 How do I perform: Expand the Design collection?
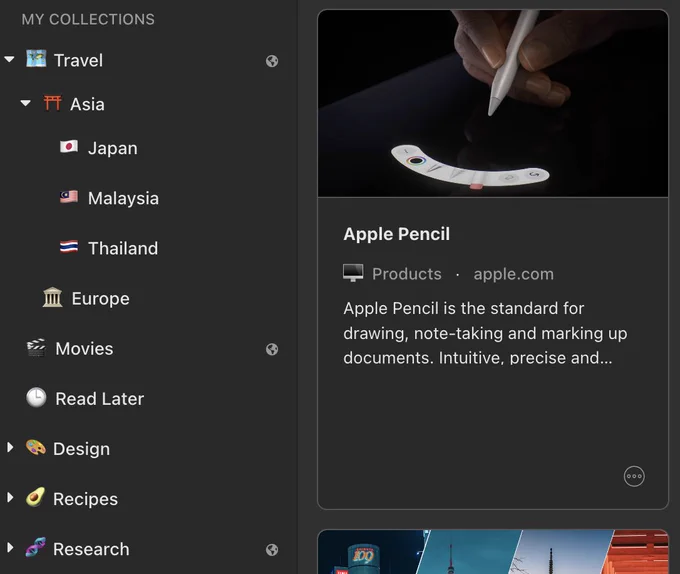(10, 447)
